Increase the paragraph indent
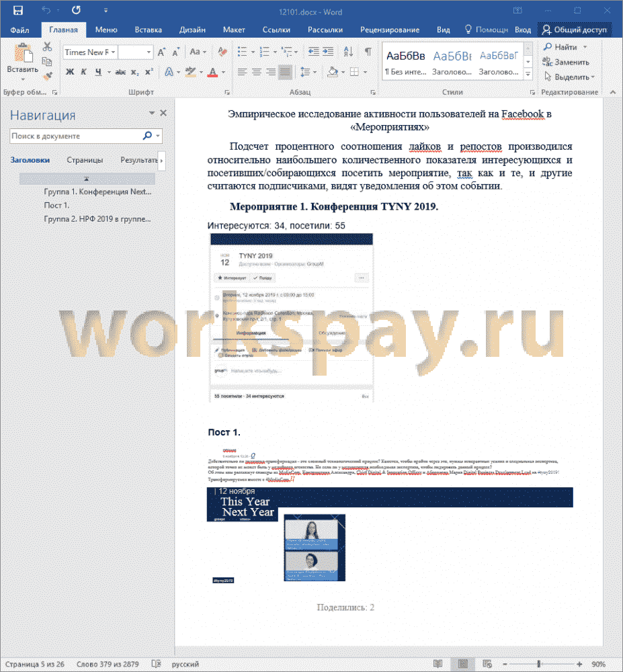This screenshot has height=672, width=623. click(x=328, y=52)
